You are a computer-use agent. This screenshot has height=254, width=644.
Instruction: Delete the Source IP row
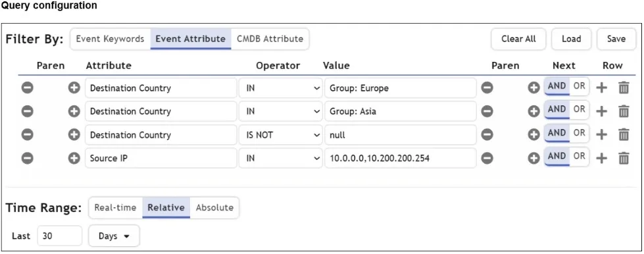pyautogui.click(x=624, y=158)
